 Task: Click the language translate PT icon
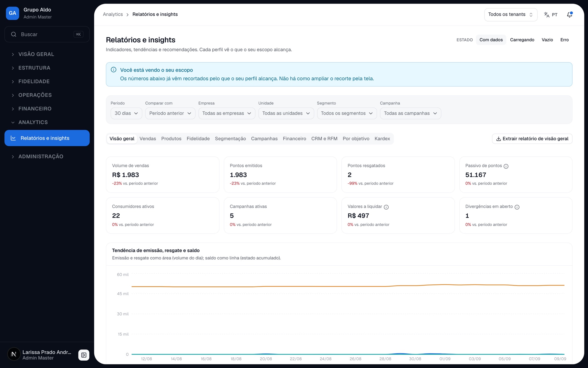[x=550, y=15]
